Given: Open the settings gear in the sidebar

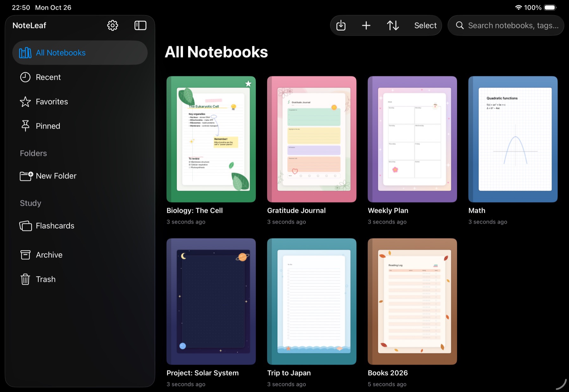Looking at the screenshot, I should [x=113, y=25].
